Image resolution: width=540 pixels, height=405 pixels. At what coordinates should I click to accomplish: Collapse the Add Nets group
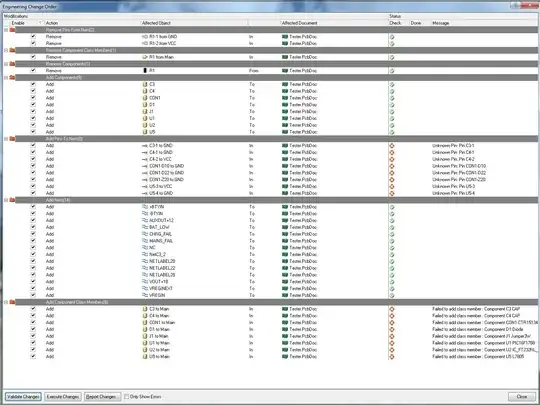pos(6,200)
